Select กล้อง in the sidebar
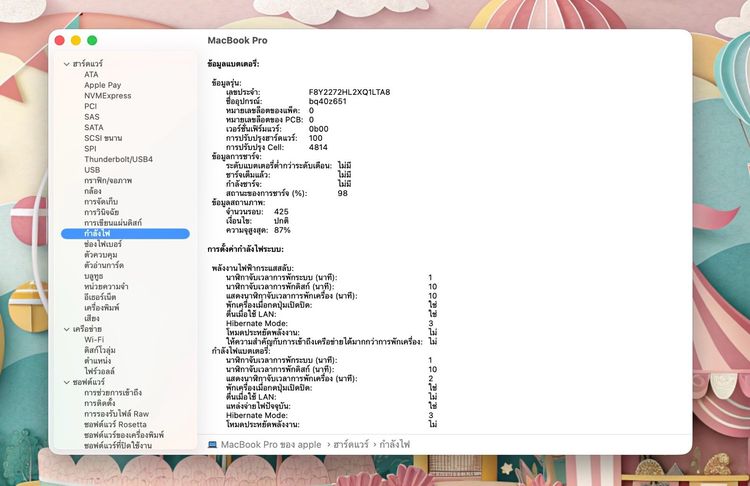Viewport: 750px width, 486px height. coord(92,191)
